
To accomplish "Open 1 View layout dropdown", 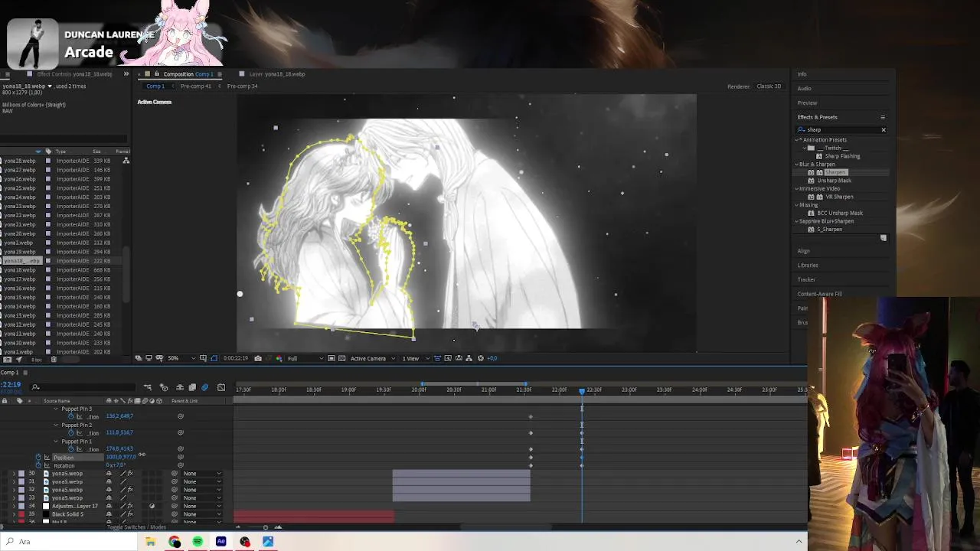I will (415, 358).
